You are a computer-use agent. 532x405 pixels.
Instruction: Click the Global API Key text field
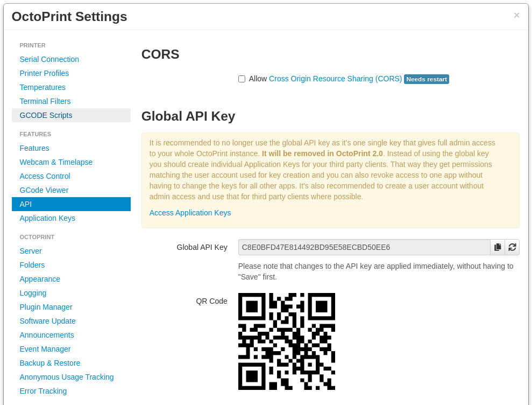(x=364, y=247)
